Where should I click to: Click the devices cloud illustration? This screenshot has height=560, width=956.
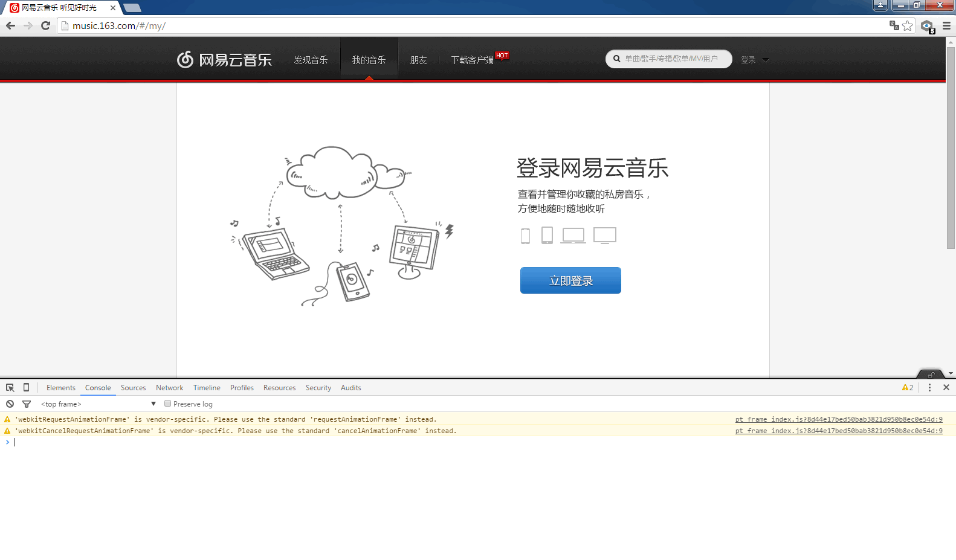pyautogui.click(x=341, y=226)
